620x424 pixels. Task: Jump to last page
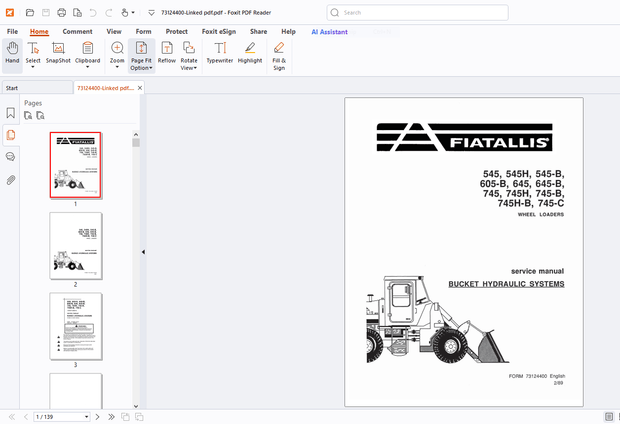point(112,417)
